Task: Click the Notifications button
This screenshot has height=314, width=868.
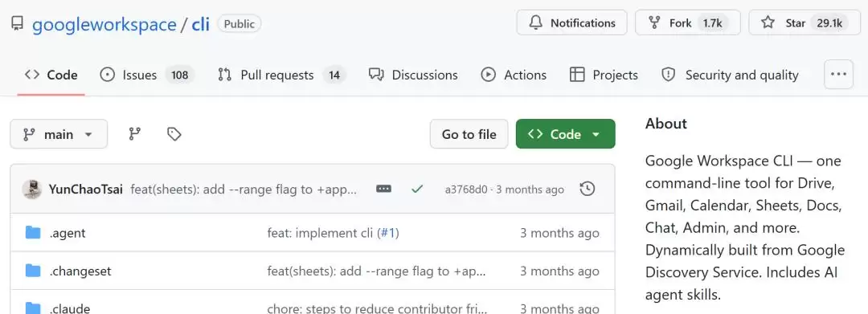Action: pyautogui.click(x=572, y=22)
